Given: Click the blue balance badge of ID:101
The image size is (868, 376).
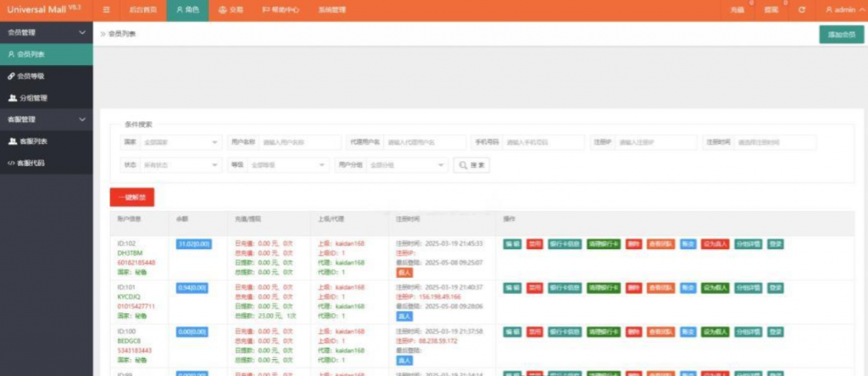Looking at the screenshot, I should (x=192, y=288).
